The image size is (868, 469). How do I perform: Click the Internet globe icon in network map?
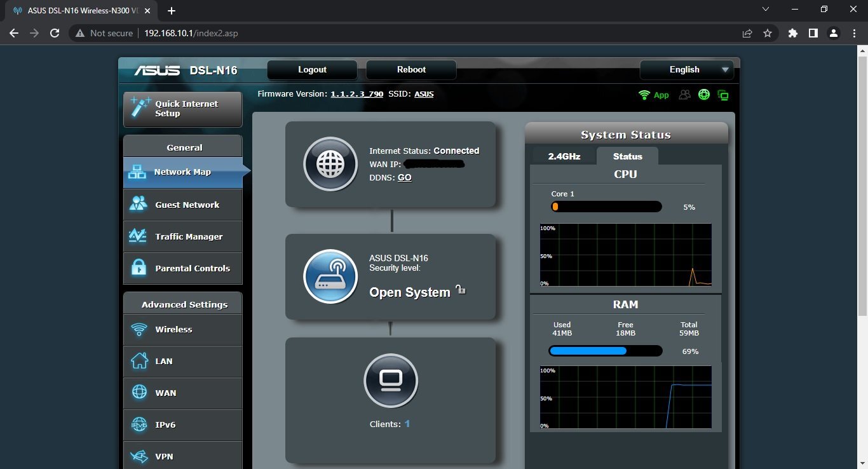click(x=330, y=164)
